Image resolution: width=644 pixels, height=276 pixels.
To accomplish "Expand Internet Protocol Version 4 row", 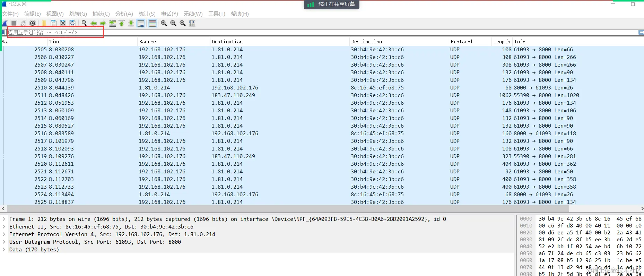I will 4,234.
